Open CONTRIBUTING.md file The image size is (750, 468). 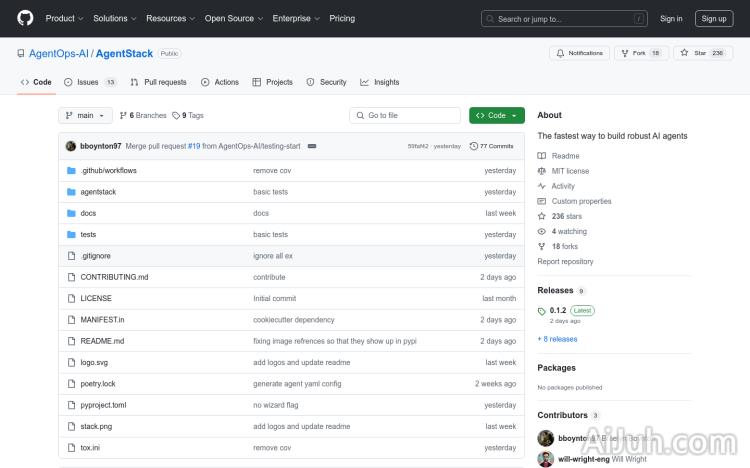[114, 277]
